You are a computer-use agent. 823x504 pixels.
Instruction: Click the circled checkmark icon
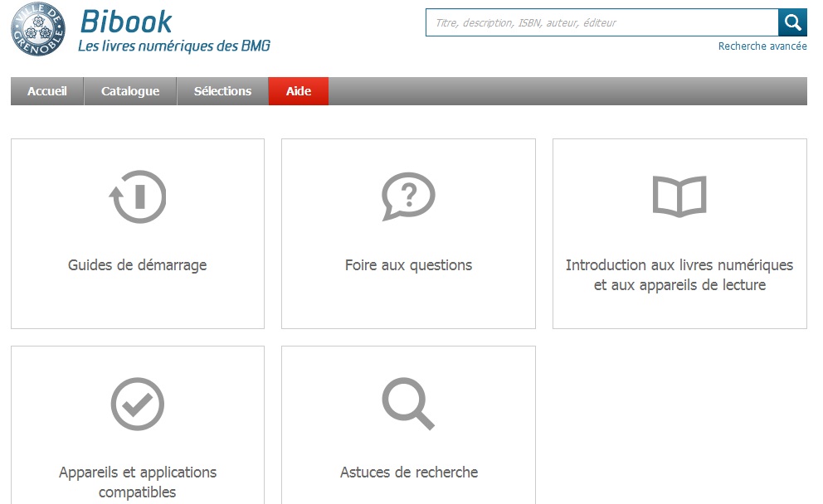pyautogui.click(x=138, y=405)
